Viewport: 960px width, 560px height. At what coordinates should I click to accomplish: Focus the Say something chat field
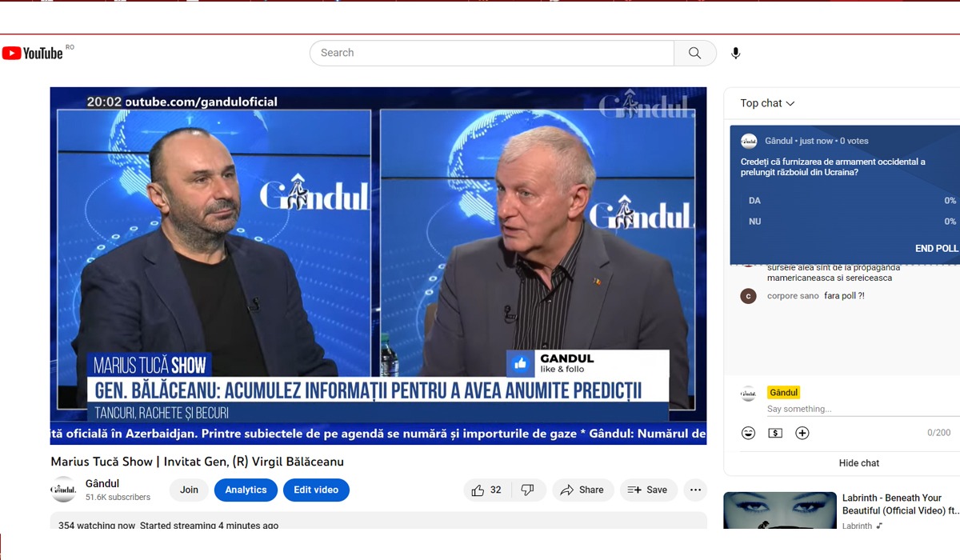[863, 409]
